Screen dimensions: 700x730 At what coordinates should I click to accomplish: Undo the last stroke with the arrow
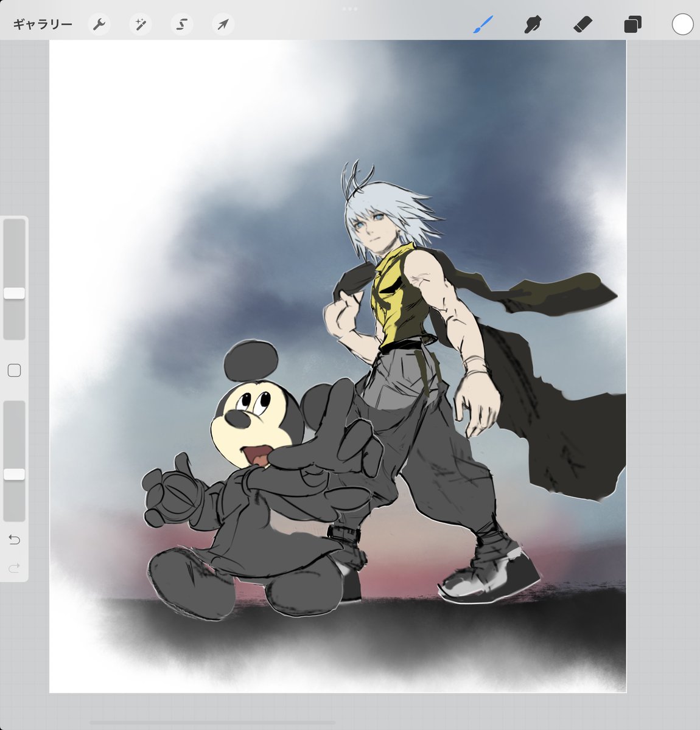pos(14,540)
